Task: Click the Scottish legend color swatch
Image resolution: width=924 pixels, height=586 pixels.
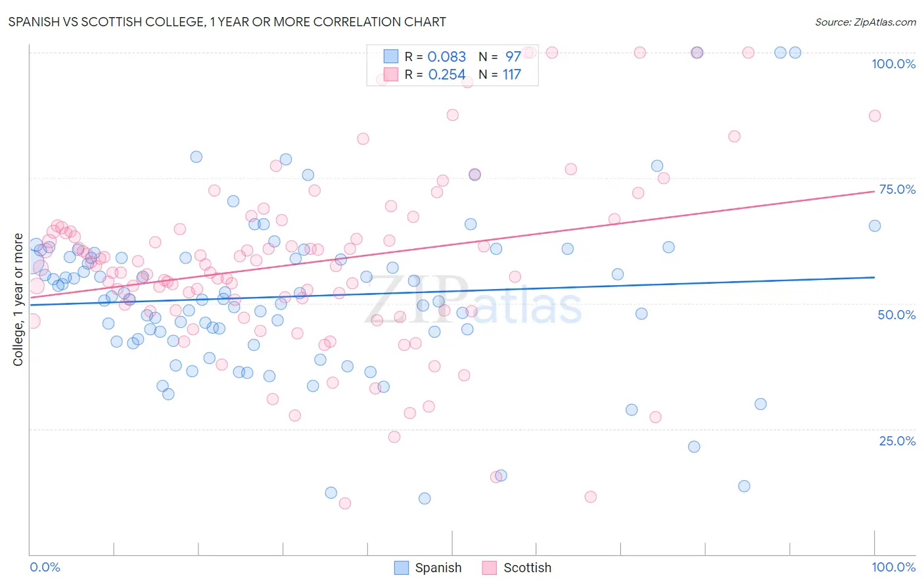Action: 489,568
